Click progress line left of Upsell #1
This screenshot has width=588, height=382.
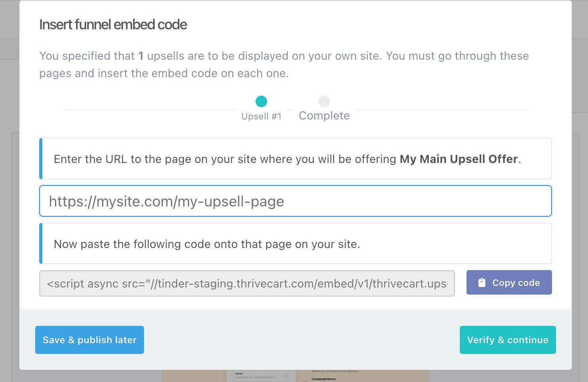150,110
